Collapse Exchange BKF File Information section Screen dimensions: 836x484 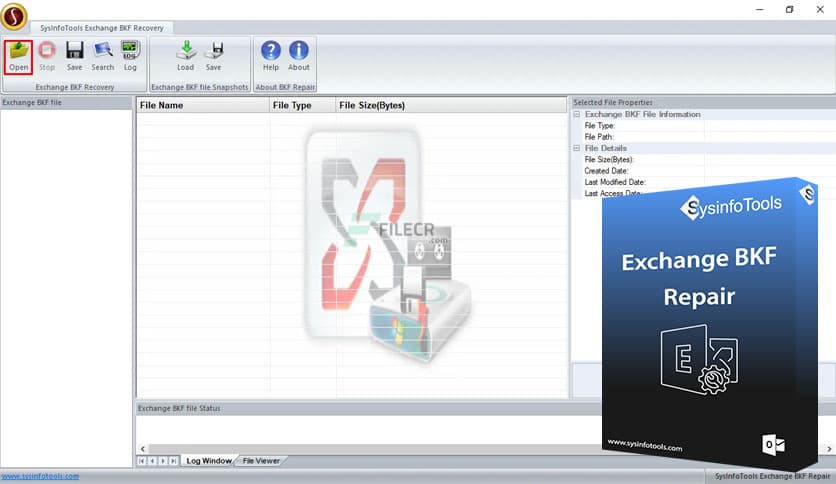pos(576,114)
